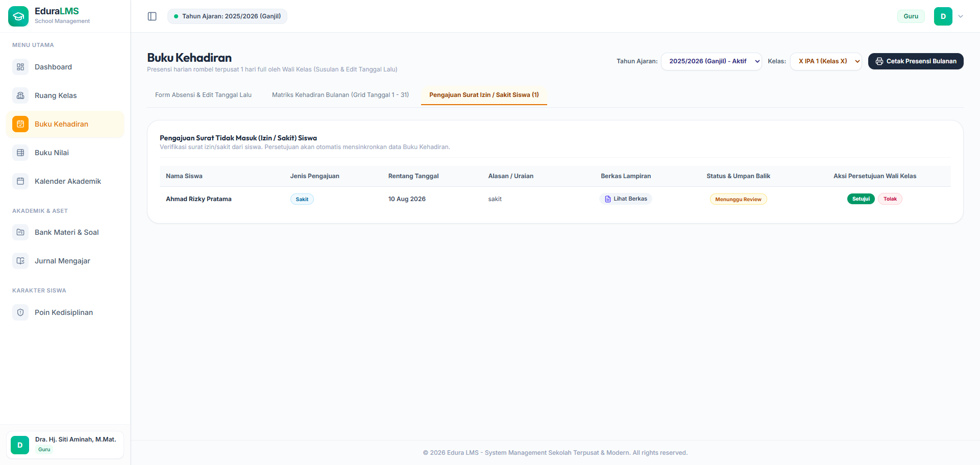980x465 pixels.
Task: Click the Aksi Persetujuan Wali Kelas header
Action: click(875, 176)
